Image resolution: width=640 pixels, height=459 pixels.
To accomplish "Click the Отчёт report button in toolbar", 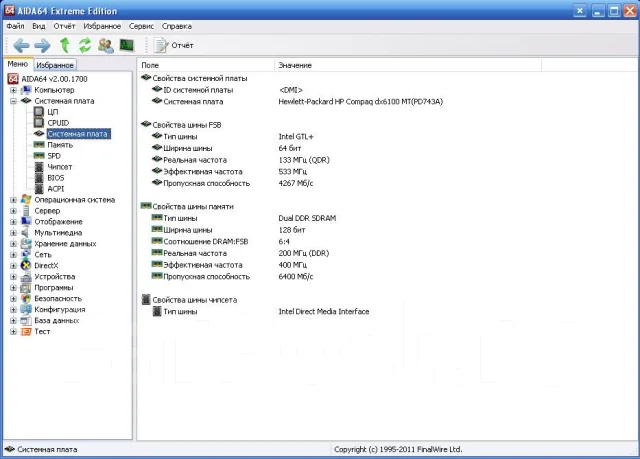I will pyautogui.click(x=173, y=45).
